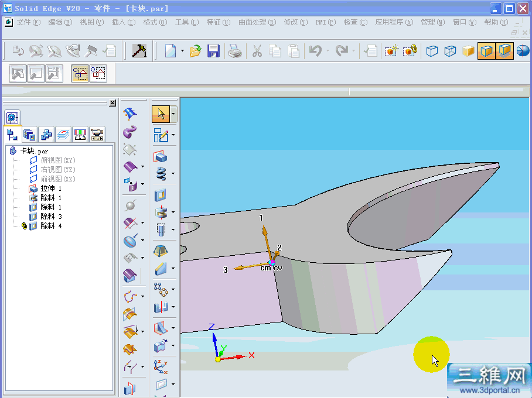Click the Sketch tool icon
Viewport: 532px width, 398px height.
161,135
